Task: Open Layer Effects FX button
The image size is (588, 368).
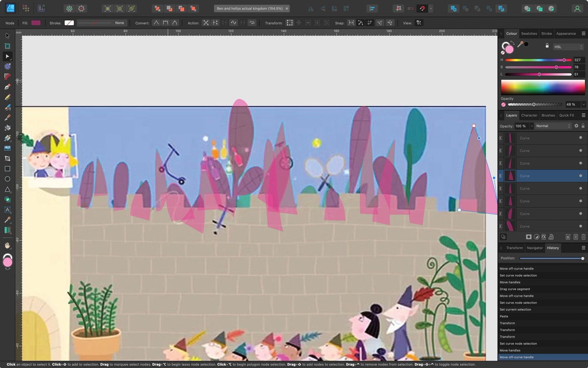Action: (544, 237)
